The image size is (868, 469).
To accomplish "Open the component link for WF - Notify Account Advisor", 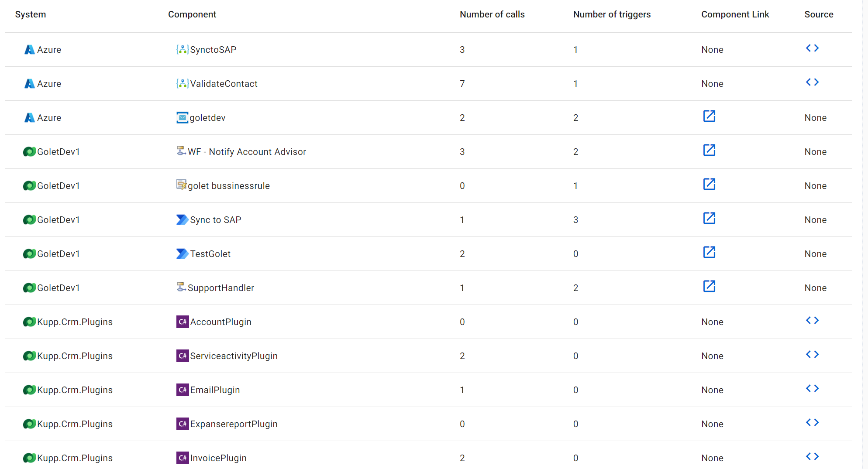I will click(x=710, y=151).
